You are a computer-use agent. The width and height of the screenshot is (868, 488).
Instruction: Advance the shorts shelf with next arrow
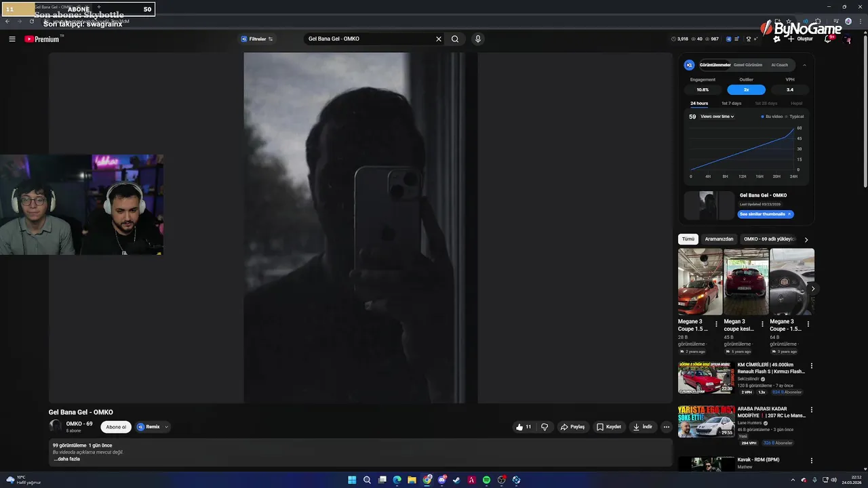(x=812, y=289)
